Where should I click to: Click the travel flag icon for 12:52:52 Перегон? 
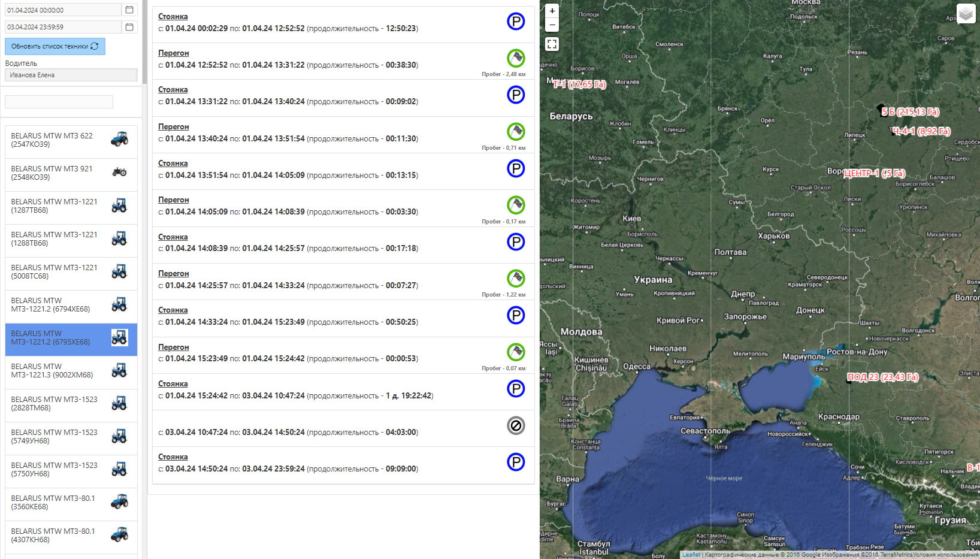(516, 58)
